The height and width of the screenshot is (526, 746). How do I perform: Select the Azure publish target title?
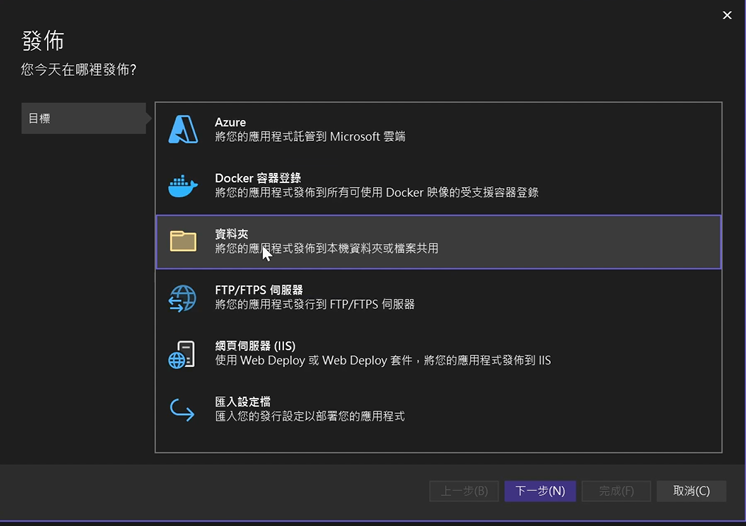230,122
